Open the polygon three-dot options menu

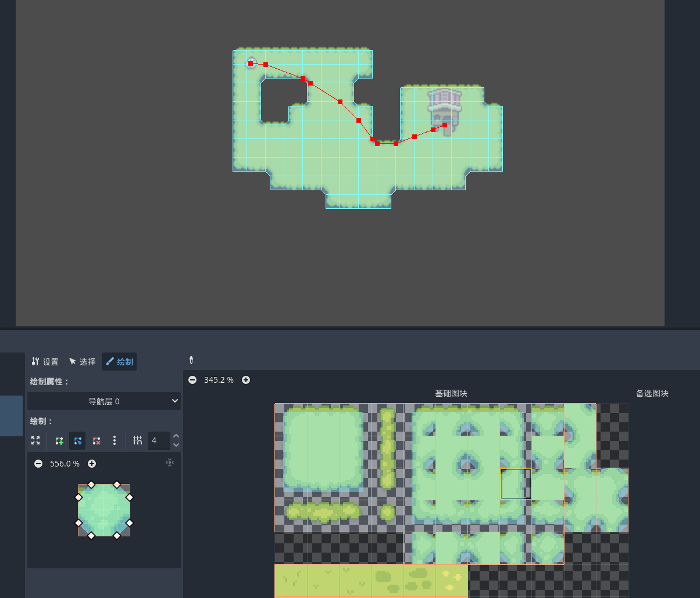click(115, 440)
